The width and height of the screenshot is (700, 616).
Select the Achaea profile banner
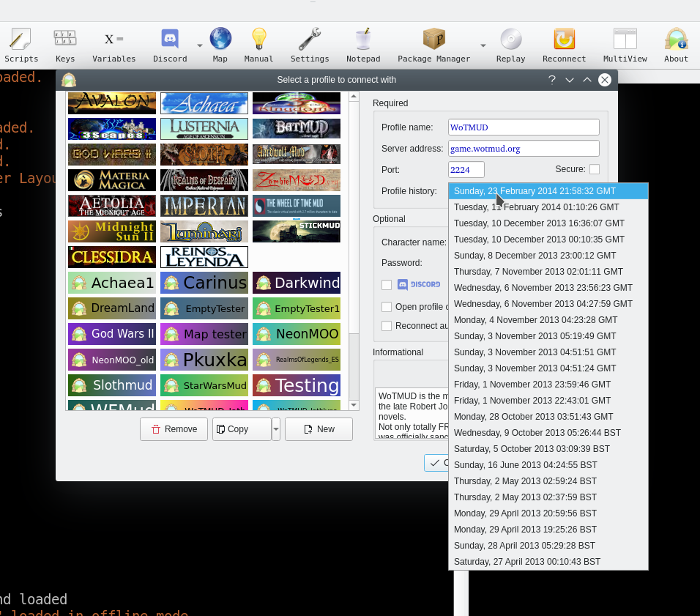point(204,103)
